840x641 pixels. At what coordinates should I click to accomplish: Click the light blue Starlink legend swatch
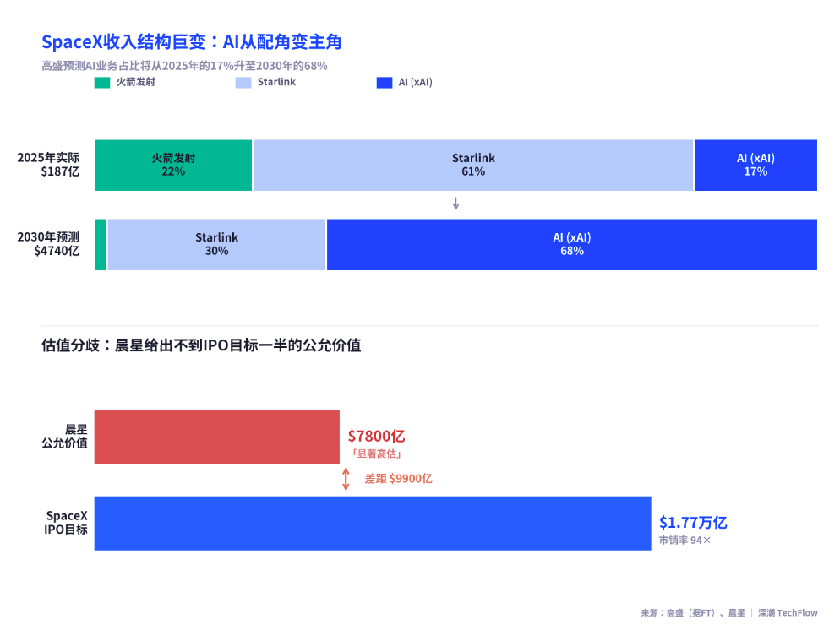pos(243,83)
